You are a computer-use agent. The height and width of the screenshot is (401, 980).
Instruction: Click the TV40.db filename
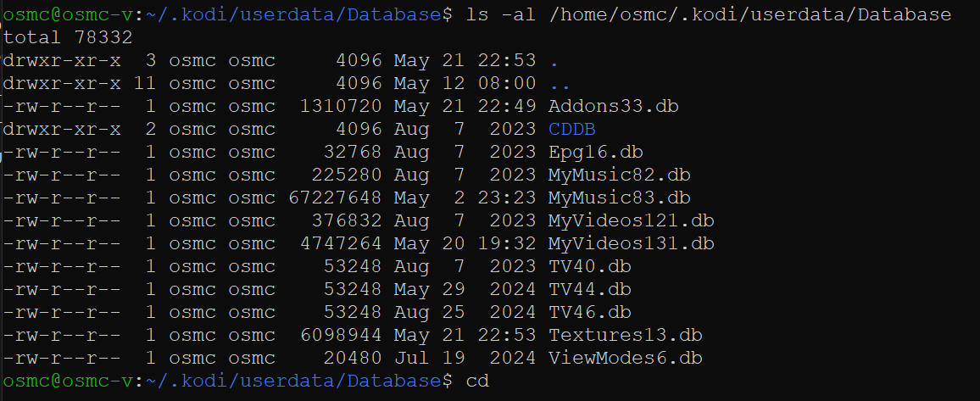point(589,267)
